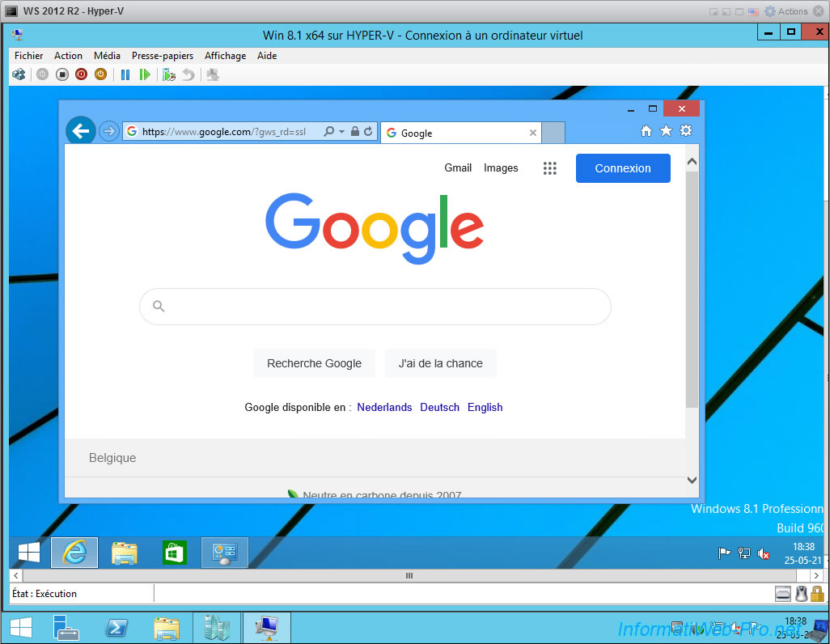Screen dimensions: 830x644
Task: Click Recherche Google button
Action: (315, 363)
